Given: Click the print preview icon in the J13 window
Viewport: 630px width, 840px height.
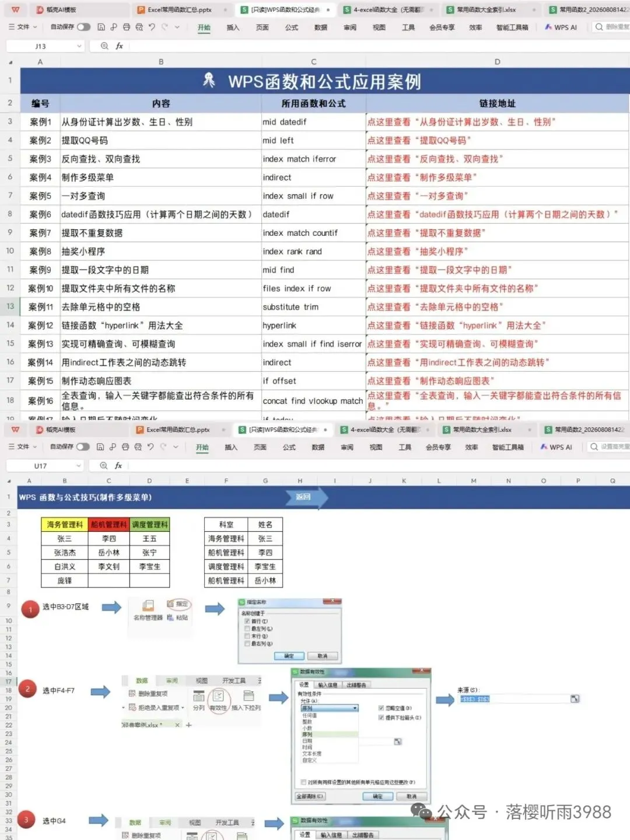Looking at the screenshot, I should click(139, 27).
